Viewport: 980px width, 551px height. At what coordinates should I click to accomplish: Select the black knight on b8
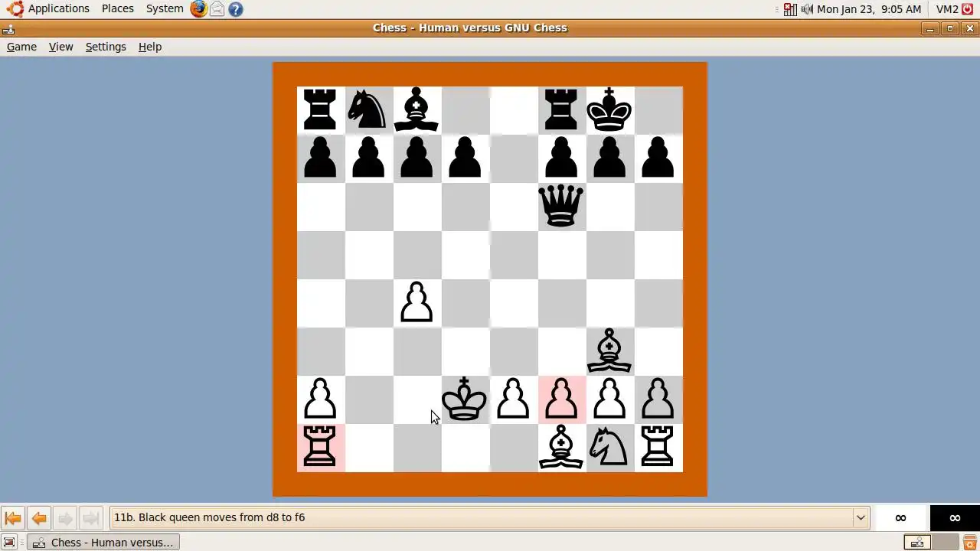tap(368, 109)
